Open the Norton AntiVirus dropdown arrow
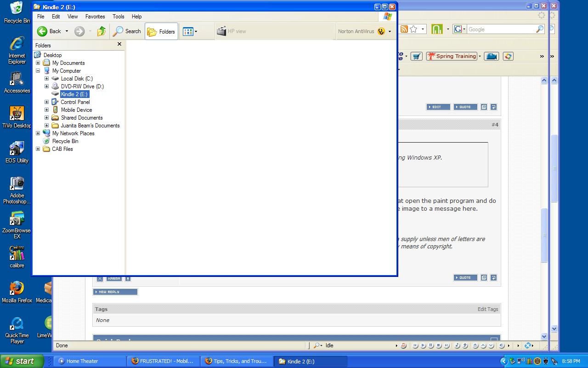 390,32
